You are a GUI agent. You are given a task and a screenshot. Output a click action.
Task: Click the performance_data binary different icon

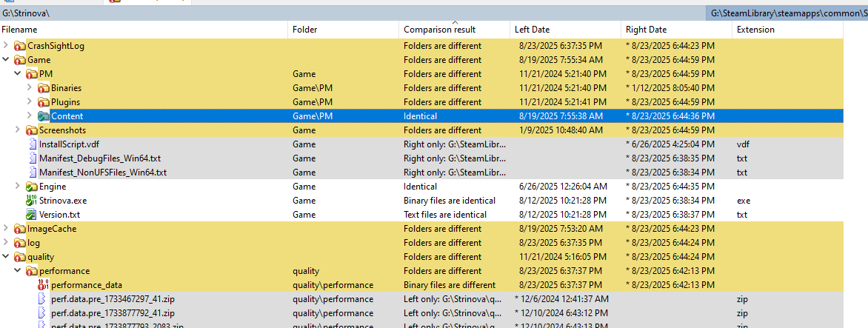click(x=43, y=285)
